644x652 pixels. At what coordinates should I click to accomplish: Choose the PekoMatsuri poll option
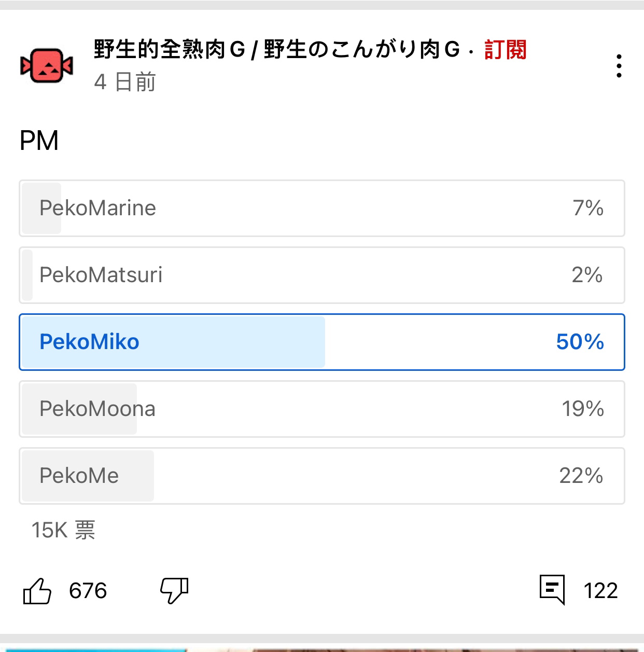(x=321, y=275)
